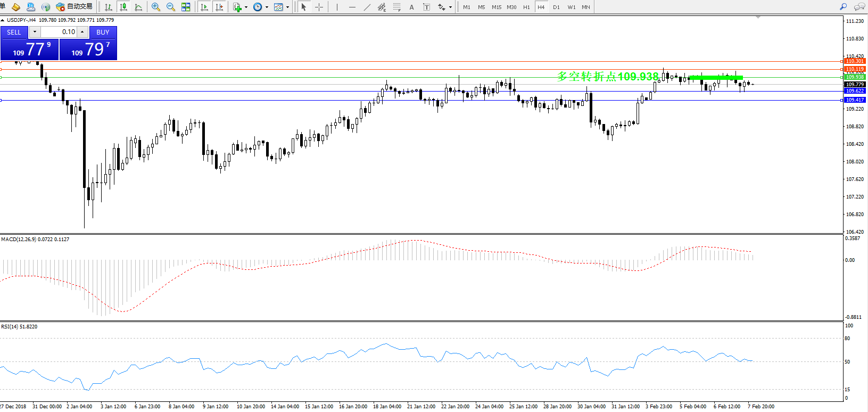Toggle the auto scroll chart button

tap(204, 7)
